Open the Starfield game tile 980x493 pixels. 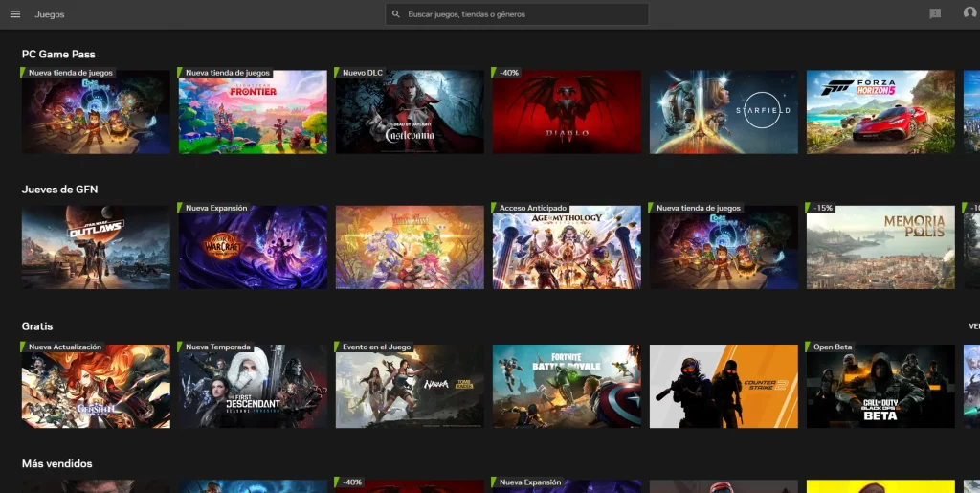click(x=724, y=112)
